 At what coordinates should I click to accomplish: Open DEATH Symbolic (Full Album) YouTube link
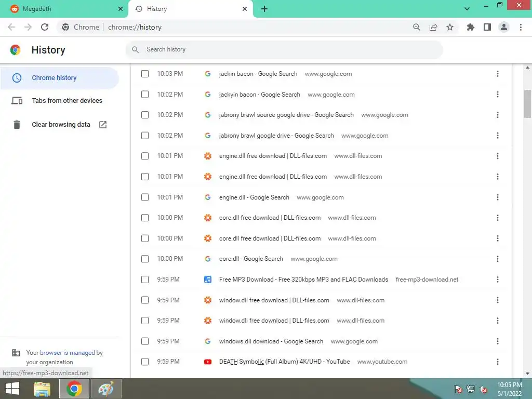284,362
